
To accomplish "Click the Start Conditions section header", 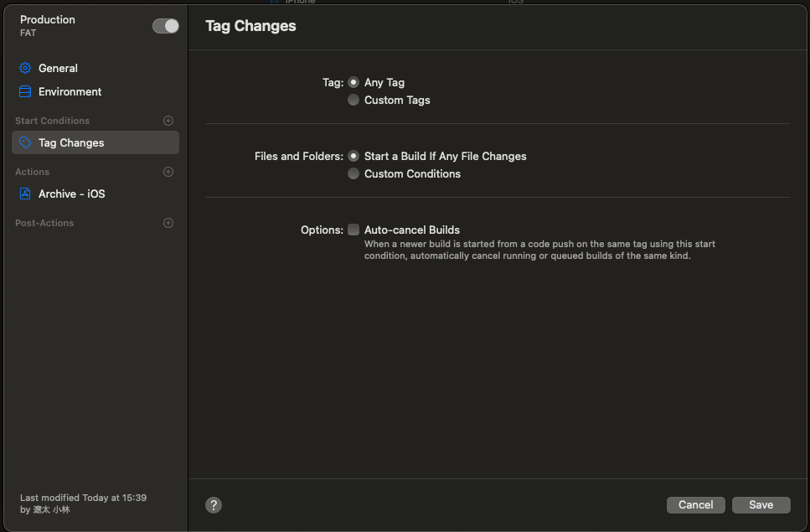I will tap(52, 121).
